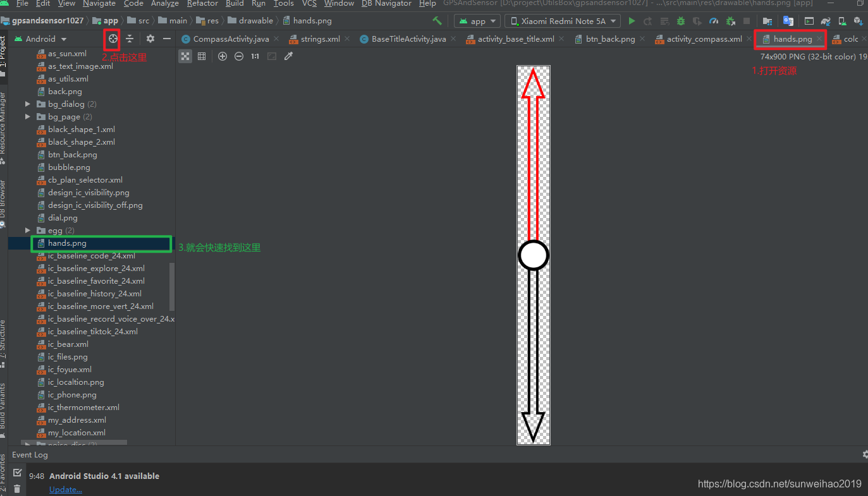Zoom out of the image
Image resolution: width=868 pixels, height=496 pixels.
(x=239, y=56)
